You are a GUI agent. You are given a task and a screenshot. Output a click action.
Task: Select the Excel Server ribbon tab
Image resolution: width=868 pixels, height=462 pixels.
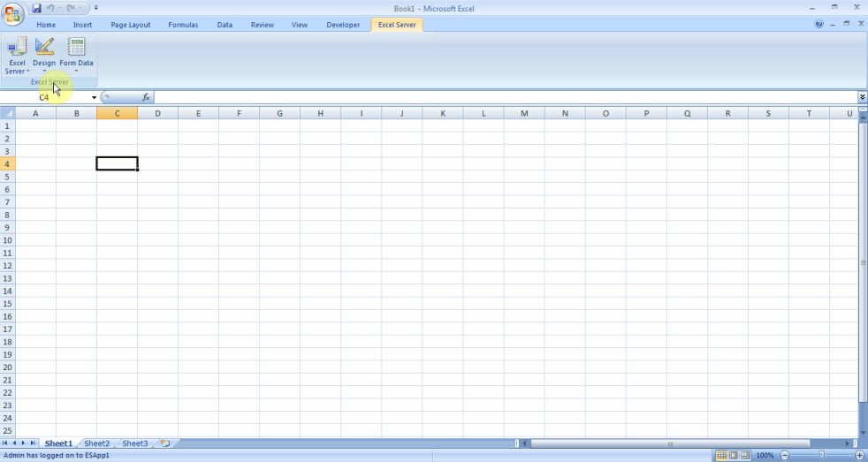pyautogui.click(x=397, y=25)
